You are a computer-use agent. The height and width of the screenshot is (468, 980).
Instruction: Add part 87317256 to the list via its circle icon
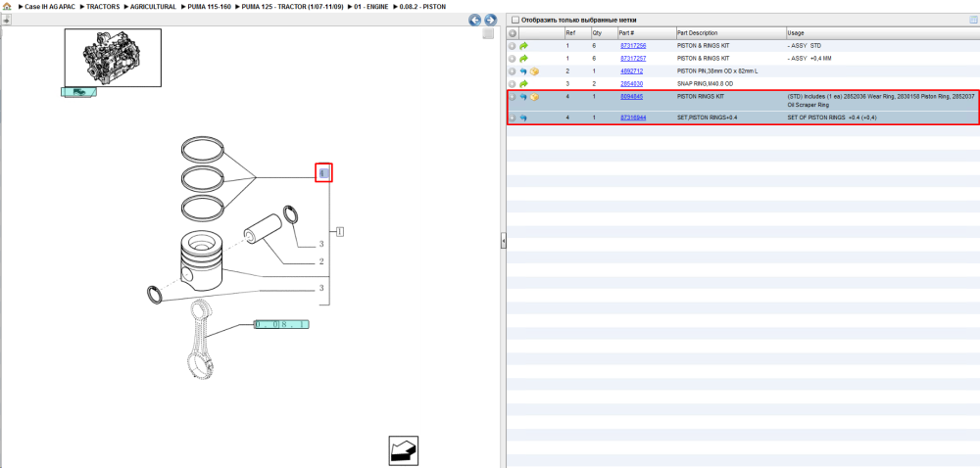coord(513,46)
